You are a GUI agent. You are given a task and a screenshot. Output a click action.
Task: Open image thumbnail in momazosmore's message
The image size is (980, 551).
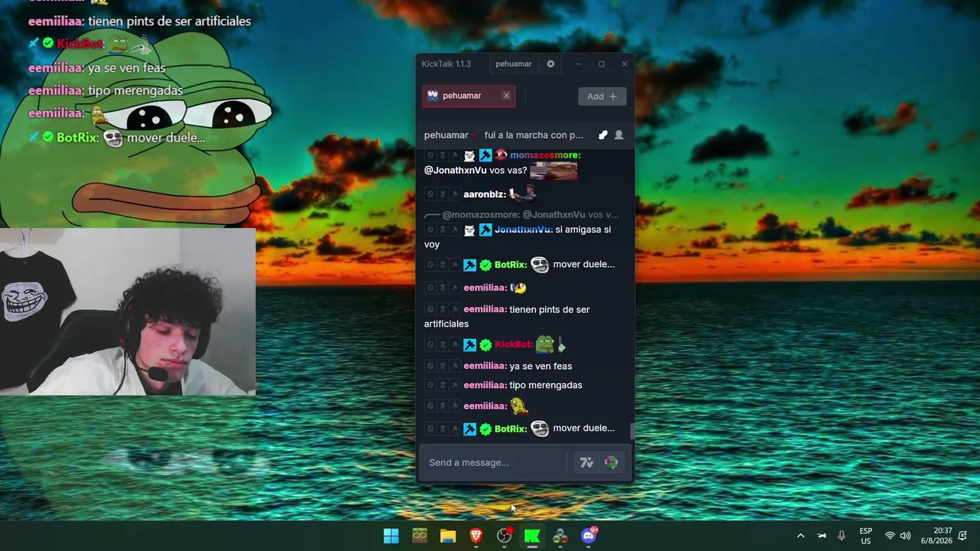point(554,171)
